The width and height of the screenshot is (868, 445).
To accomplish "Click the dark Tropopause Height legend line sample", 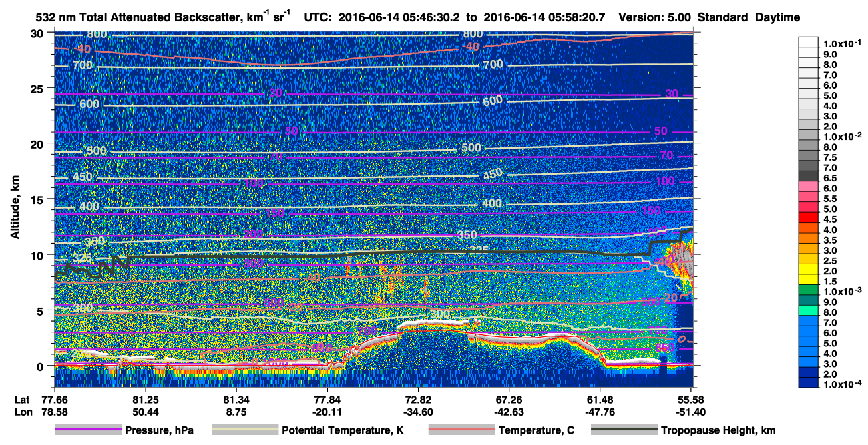I will pos(624,430).
